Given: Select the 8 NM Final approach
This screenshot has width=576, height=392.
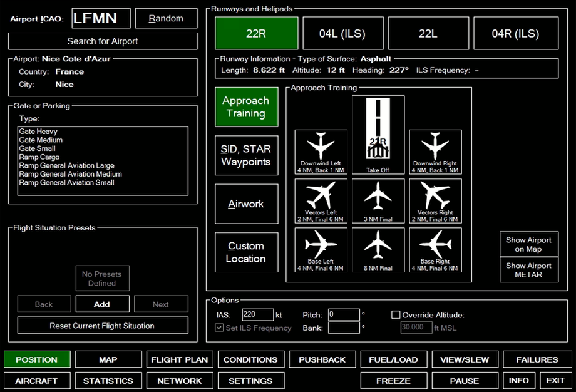Looking at the screenshot, I should 378,250.
